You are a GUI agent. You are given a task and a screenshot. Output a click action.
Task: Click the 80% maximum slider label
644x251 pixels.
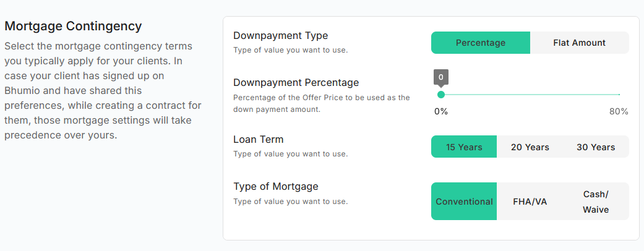(618, 111)
